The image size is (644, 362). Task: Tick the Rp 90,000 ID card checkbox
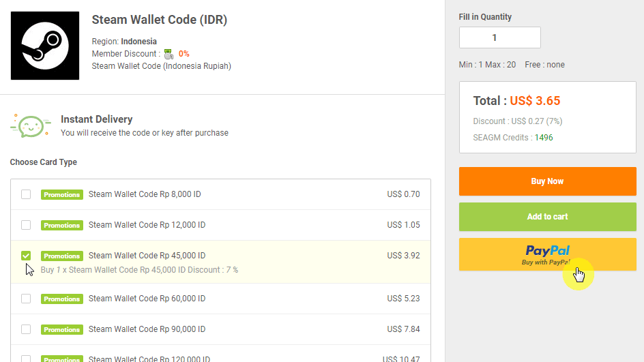coord(26,329)
